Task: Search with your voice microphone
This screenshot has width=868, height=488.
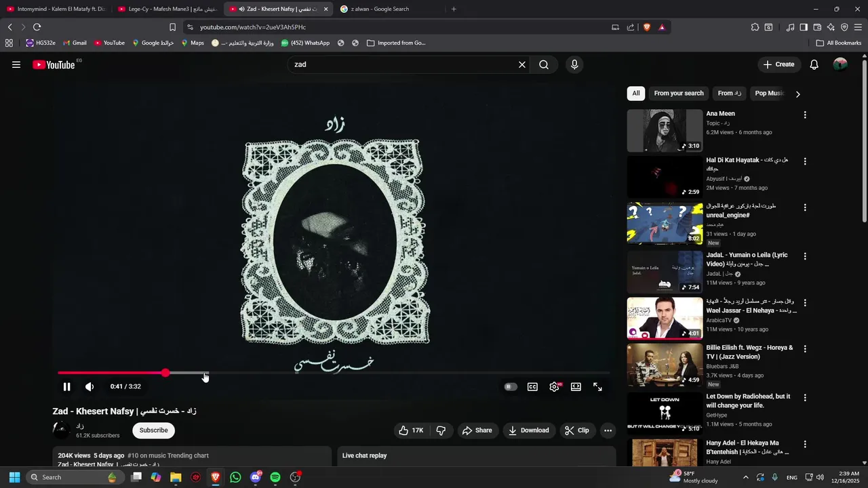Action: pyautogui.click(x=574, y=64)
